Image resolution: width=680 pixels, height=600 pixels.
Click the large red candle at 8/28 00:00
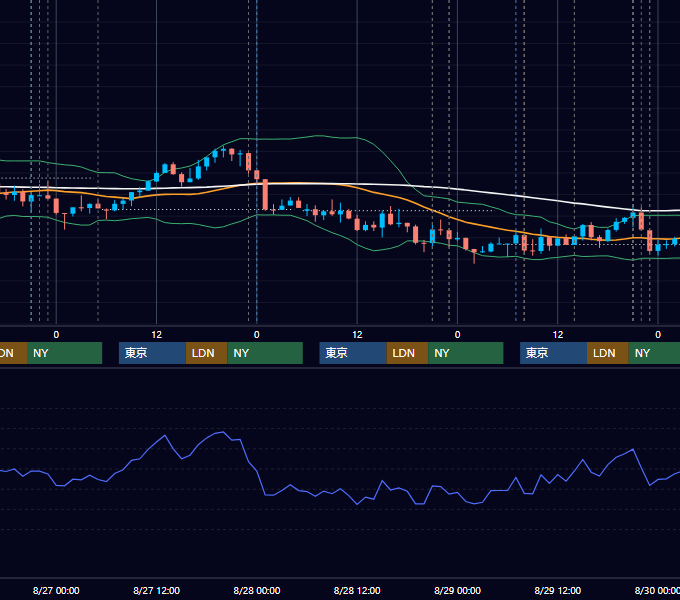click(x=265, y=195)
